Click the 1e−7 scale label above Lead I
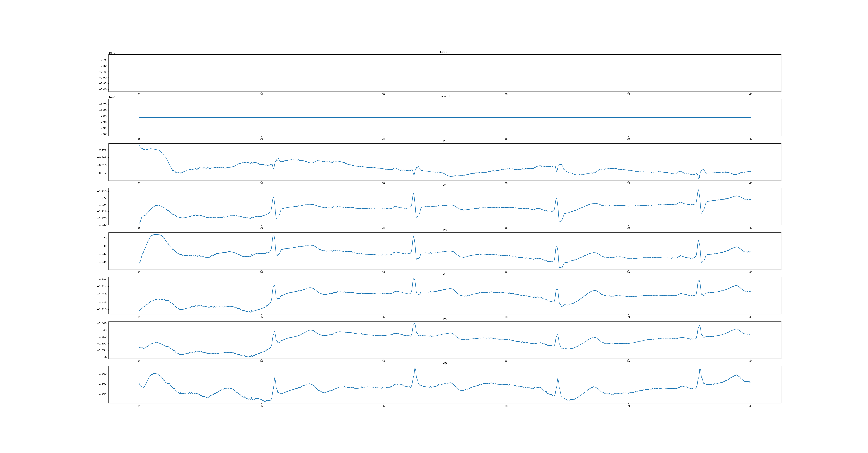 [x=112, y=53]
